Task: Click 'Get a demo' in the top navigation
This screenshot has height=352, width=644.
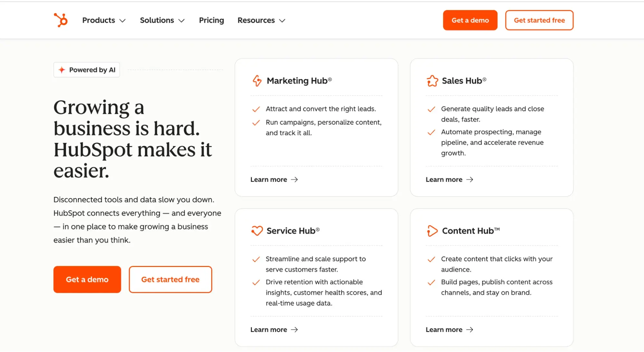Action: coord(470,20)
